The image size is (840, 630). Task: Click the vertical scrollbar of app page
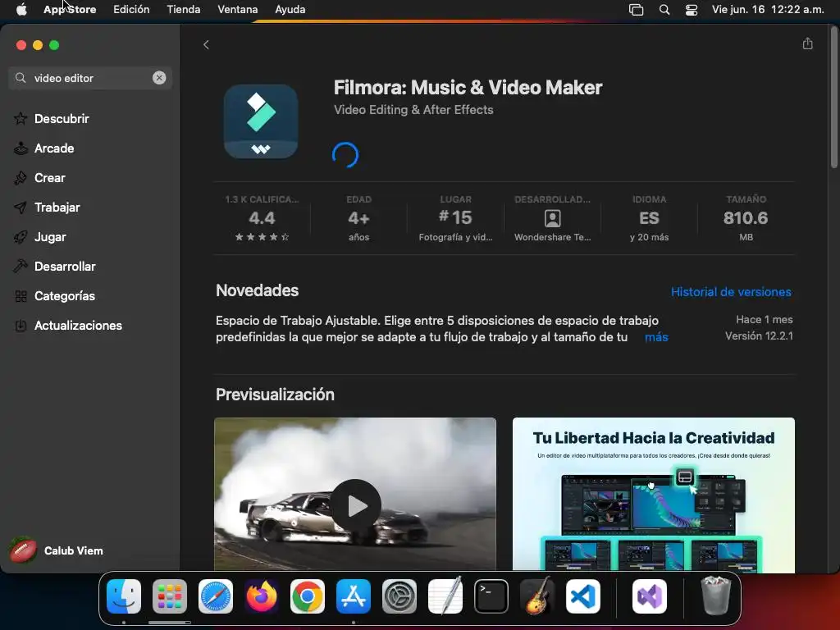pyautogui.click(x=833, y=98)
